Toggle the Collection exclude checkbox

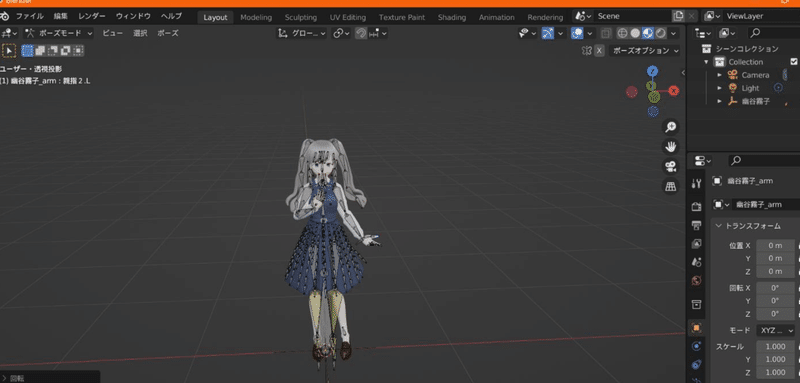794,62
